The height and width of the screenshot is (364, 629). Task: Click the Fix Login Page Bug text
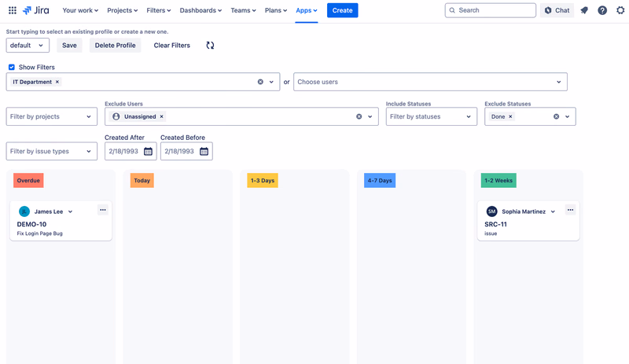(40, 233)
